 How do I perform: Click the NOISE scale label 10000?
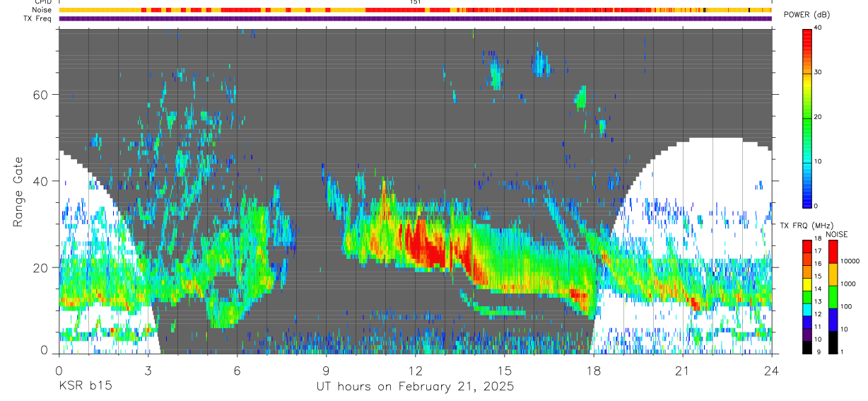[850, 261]
